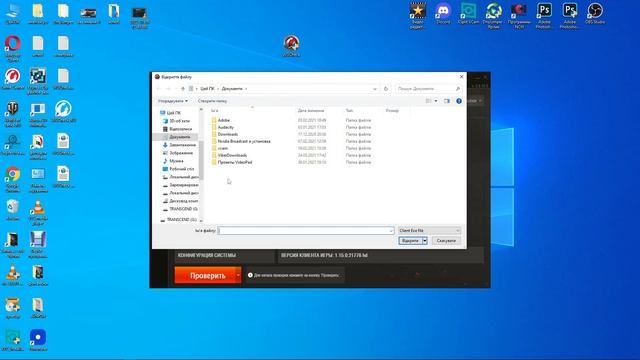Launch the OBS Studio desktop shortcut

tap(595, 13)
